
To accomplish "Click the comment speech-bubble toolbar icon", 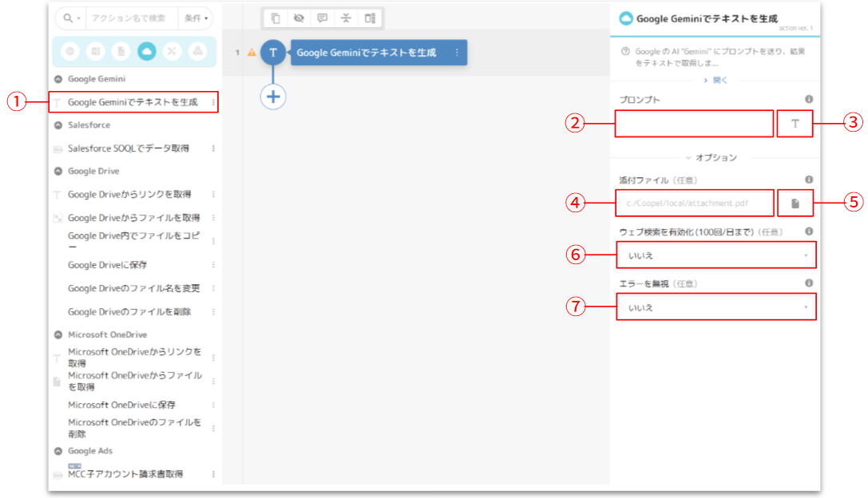I will pyautogui.click(x=322, y=18).
